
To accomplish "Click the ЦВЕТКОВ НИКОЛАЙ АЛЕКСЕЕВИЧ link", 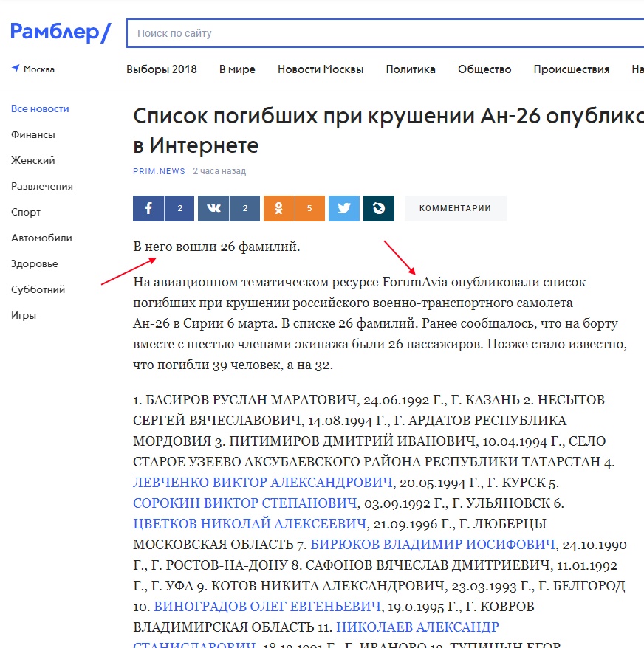I will [x=250, y=524].
